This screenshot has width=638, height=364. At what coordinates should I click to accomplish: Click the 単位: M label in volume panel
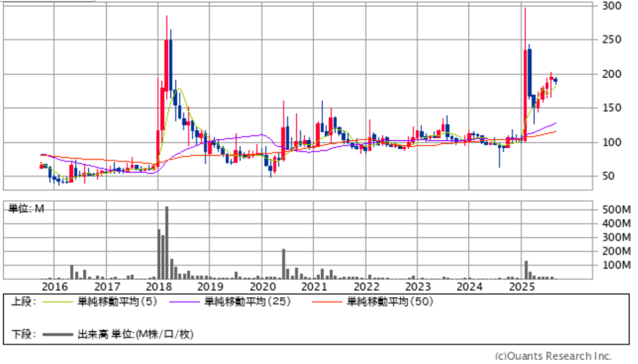coord(27,209)
